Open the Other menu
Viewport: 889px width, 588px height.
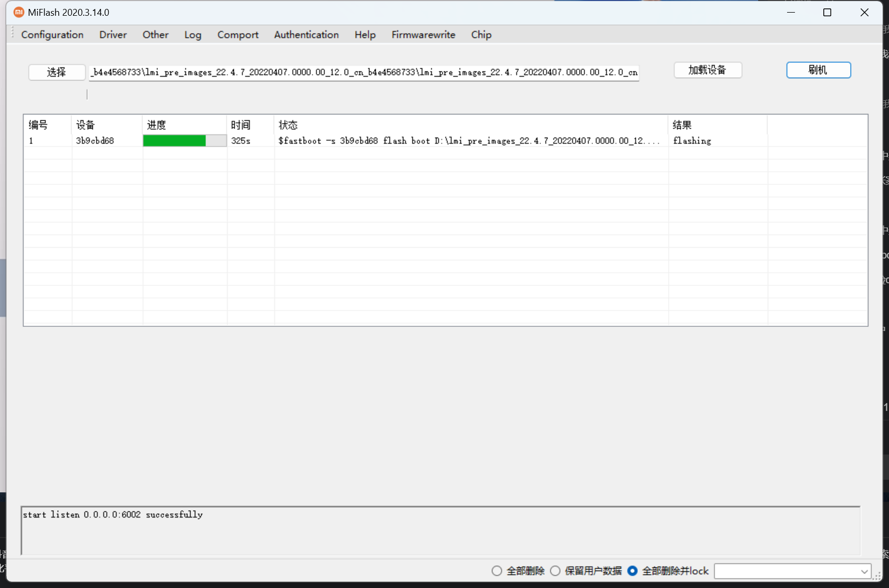(156, 35)
